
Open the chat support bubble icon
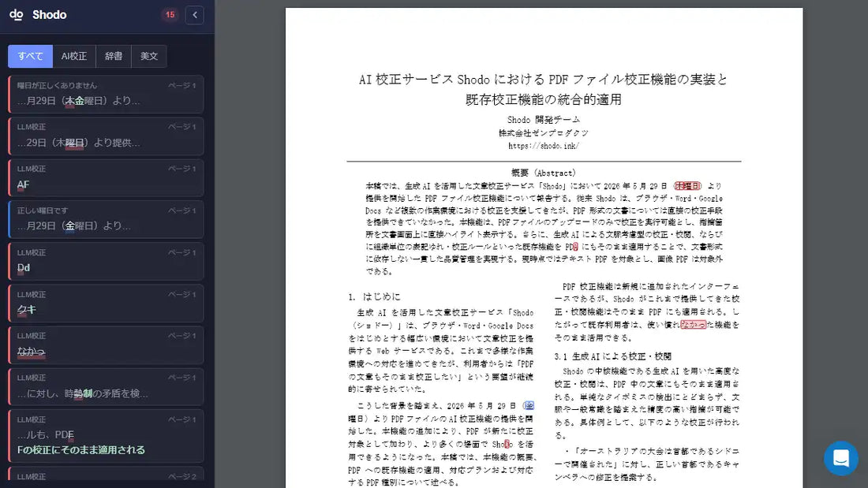pyautogui.click(x=841, y=458)
